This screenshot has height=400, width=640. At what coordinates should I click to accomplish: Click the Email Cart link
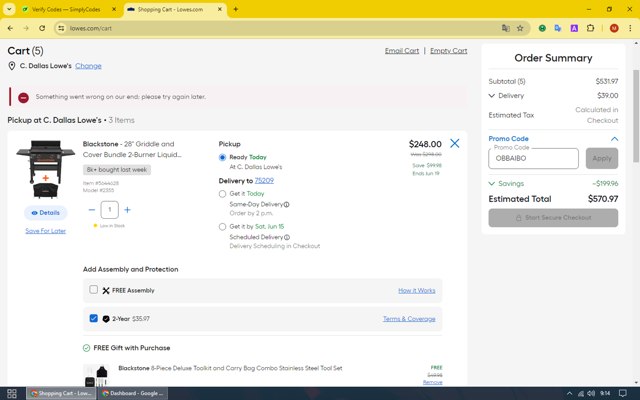(402, 51)
